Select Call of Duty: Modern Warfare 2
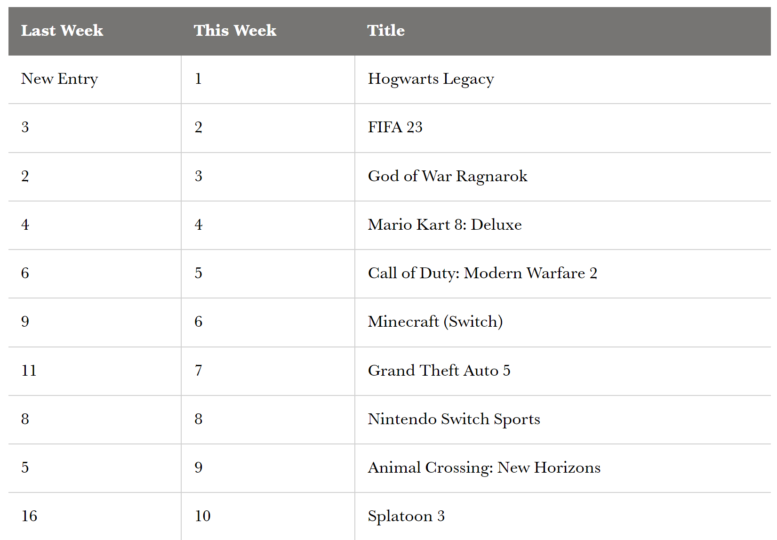The image size is (777, 540). [482, 273]
